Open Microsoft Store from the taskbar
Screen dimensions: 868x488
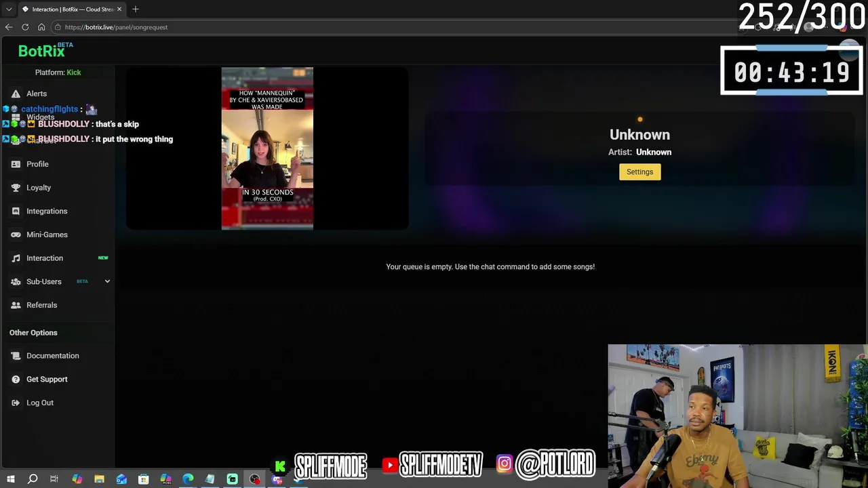tap(143, 479)
